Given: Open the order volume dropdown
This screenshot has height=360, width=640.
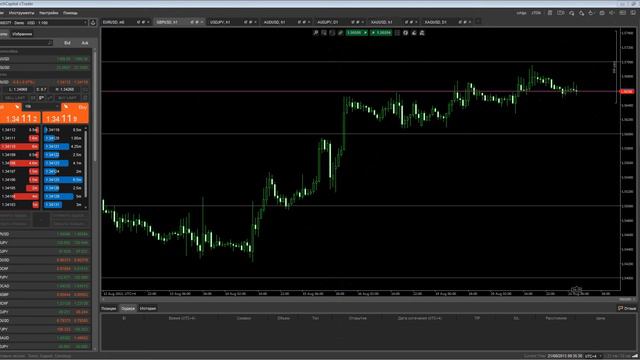Looking at the screenshot, I should tap(42, 107).
